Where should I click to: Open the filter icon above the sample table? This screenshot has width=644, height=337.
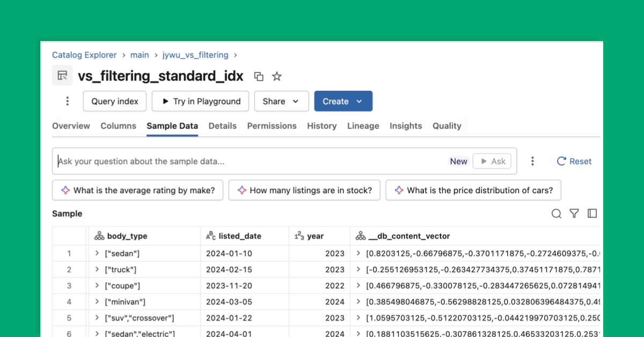(574, 213)
